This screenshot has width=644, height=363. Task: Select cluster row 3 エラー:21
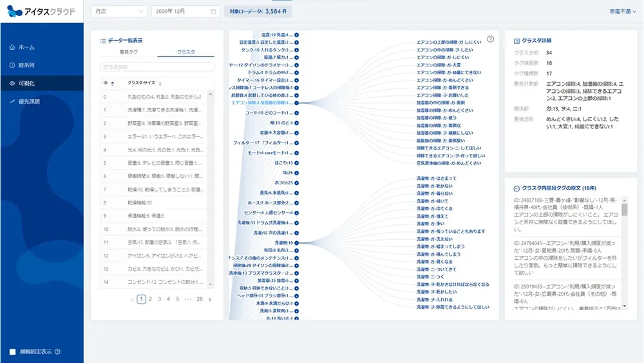154,137
